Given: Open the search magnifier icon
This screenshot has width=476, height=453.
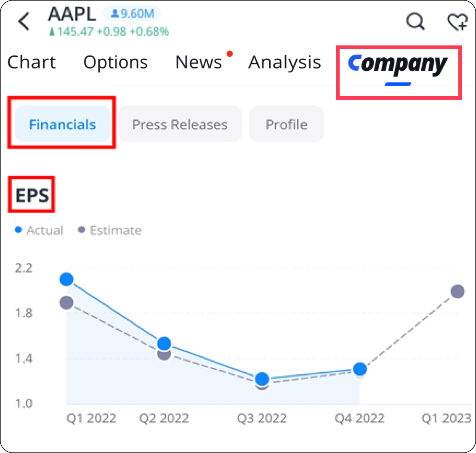Looking at the screenshot, I should [x=415, y=21].
